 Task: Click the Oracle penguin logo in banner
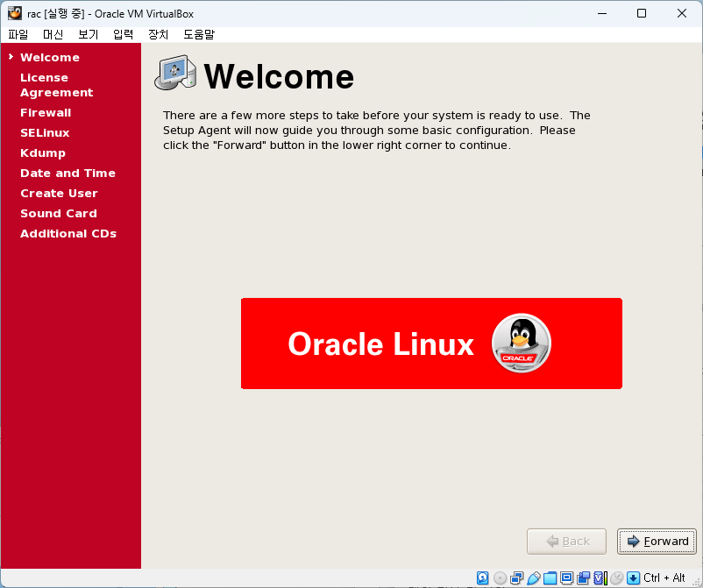coord(521,343)
